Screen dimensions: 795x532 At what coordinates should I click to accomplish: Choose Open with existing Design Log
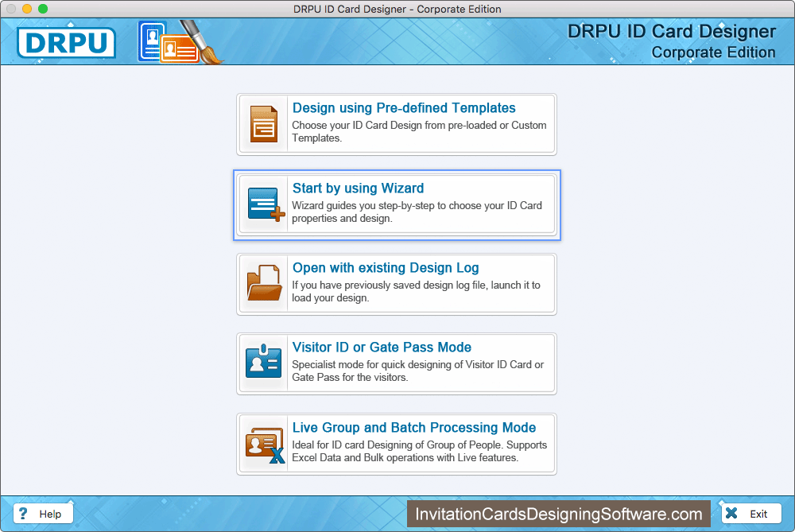(x=397, y=284)
